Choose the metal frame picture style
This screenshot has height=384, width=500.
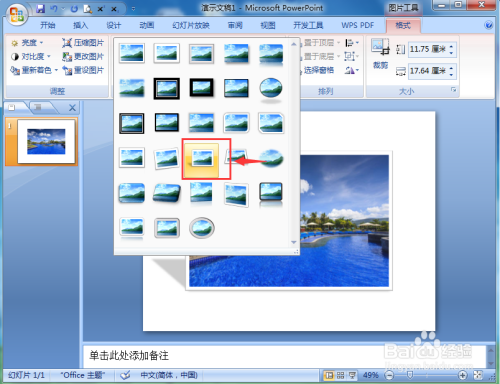[201, 54]
